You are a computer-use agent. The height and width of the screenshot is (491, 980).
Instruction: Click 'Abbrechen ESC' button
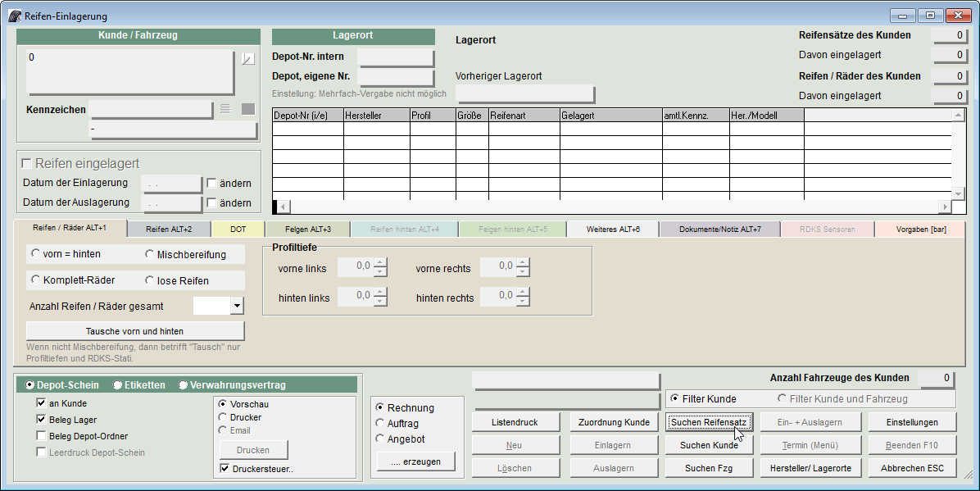tap(912, 468)
